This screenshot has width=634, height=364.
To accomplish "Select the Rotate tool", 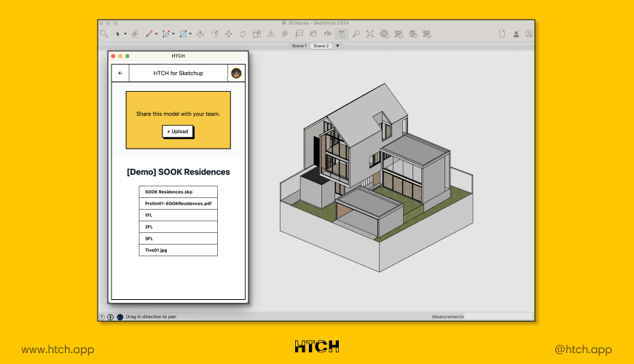I will point(242,33).
